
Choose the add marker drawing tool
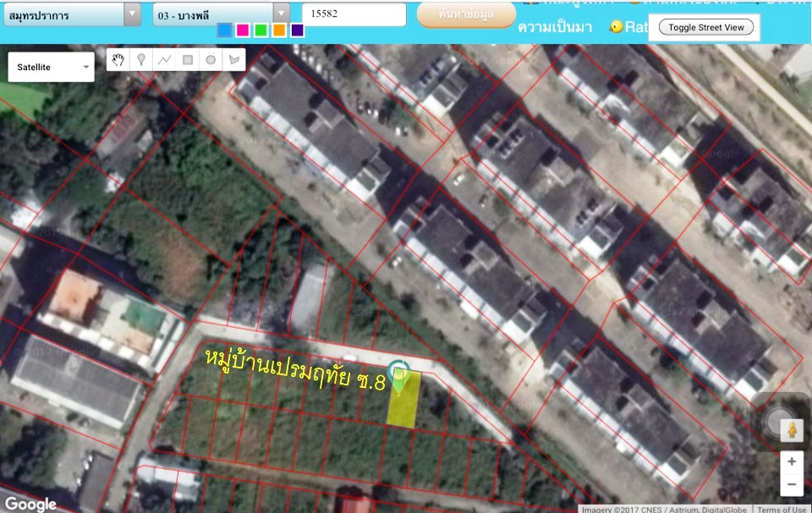pos(141,60)
